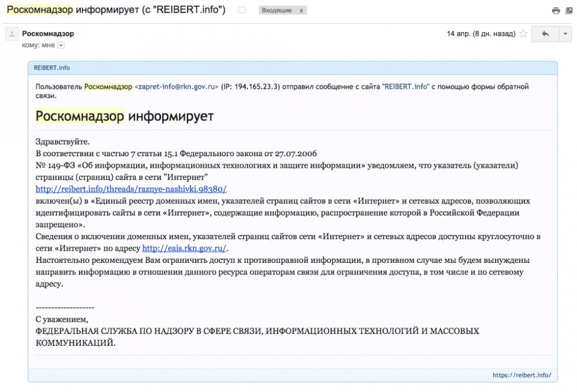Click the https://reibert.info/ footer link
The image size is (577, 392).
point(522,375)
